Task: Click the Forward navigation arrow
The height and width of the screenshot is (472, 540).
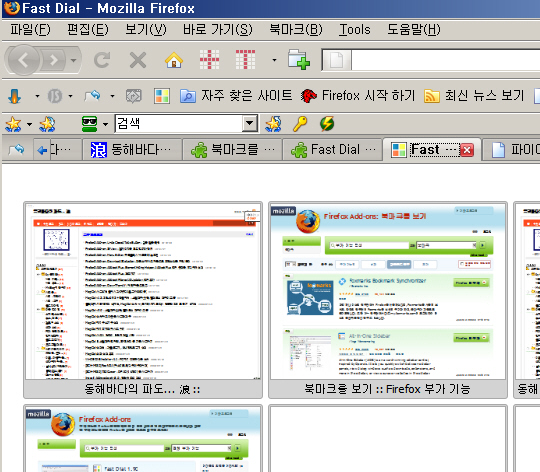Action: click(54, 60)
